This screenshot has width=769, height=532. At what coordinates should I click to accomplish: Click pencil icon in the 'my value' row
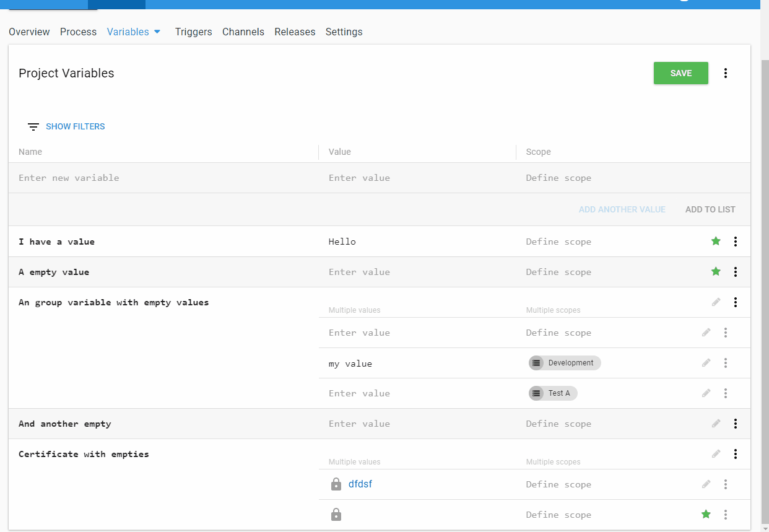pyautogui.click(x=706, y=363)
